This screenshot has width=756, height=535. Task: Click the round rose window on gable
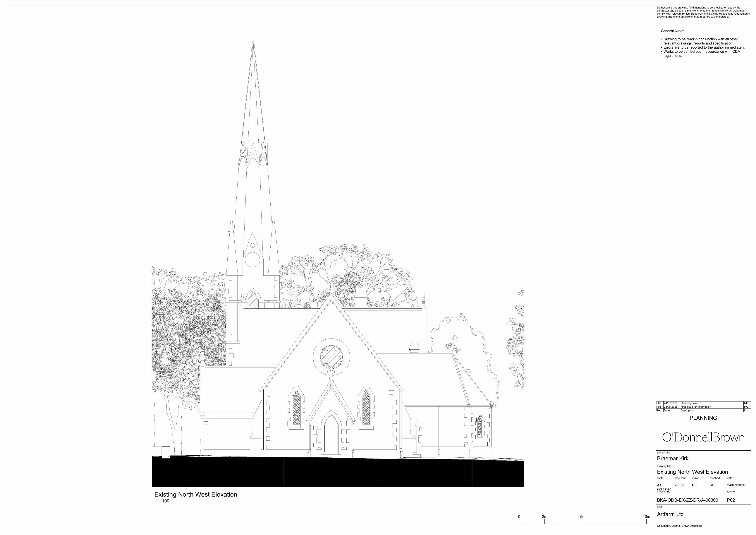click(331, 357)
